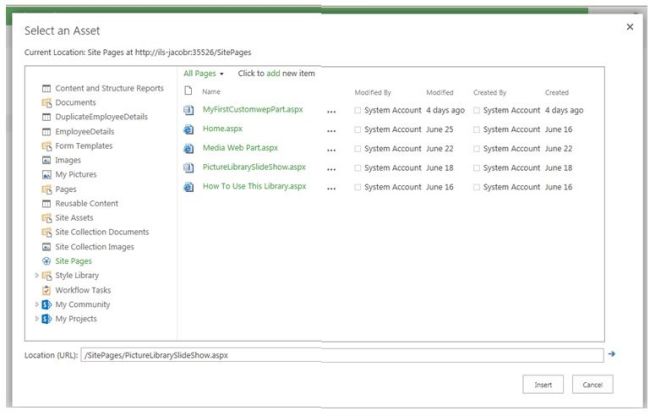Sort by the Created By column header

click(490, 92)
